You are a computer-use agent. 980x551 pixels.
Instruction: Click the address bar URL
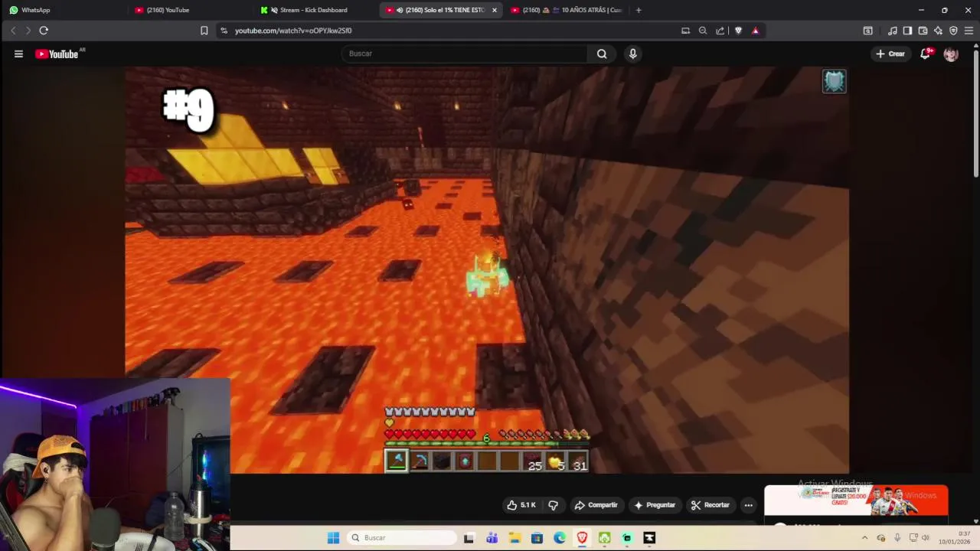(x=293, y=31)
